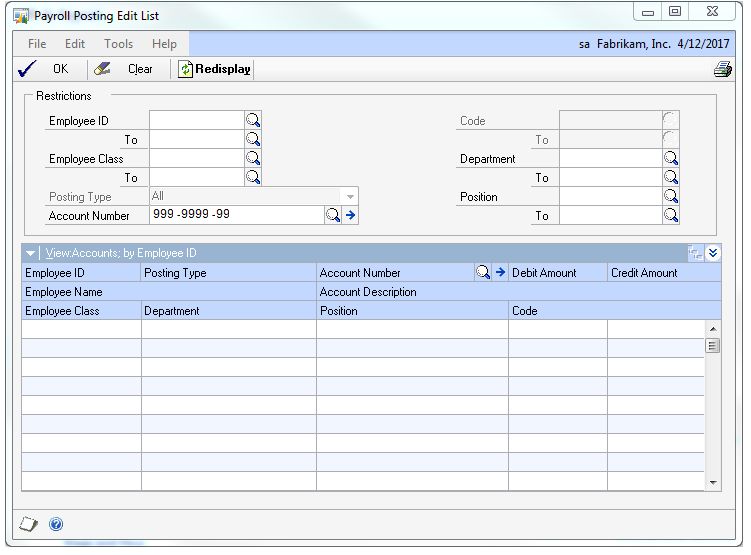Click the eraser icon beside Clear

pos(102,69)
